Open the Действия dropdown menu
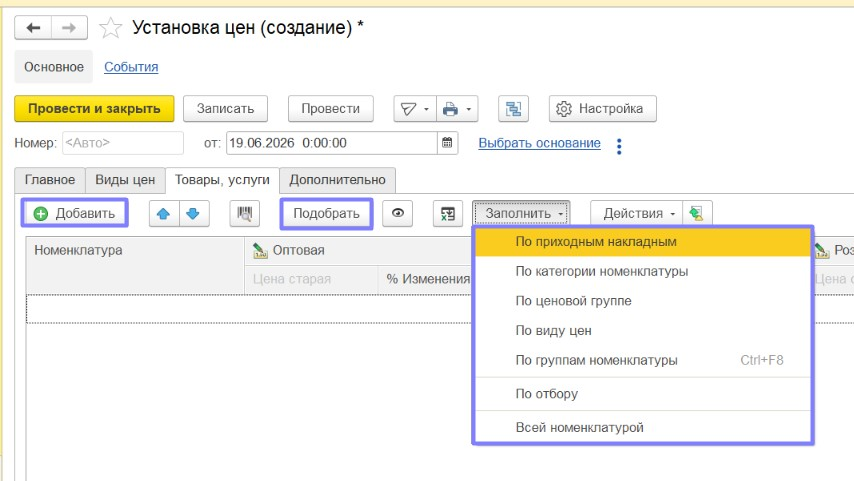The image size is (854, 481). (x=637, y=214)
